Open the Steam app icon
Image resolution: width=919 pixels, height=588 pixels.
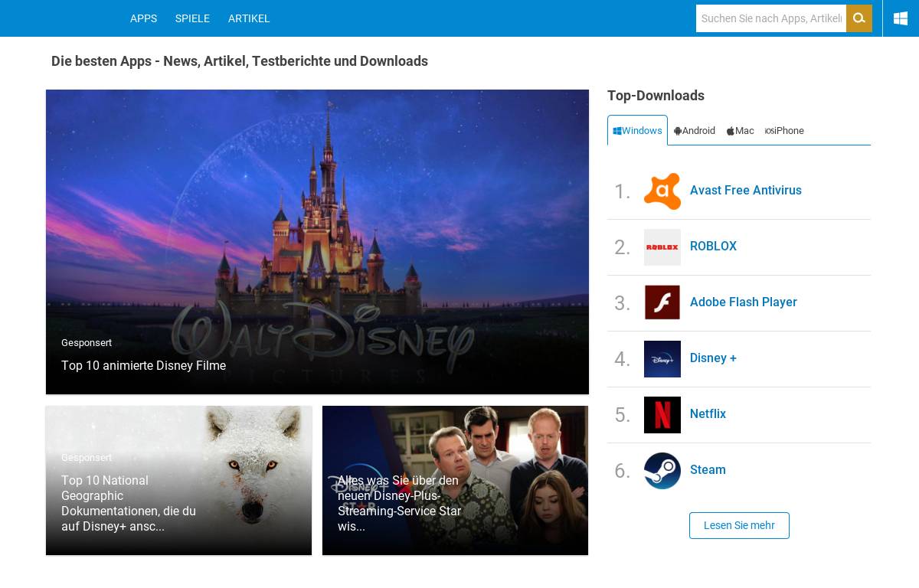662,470
